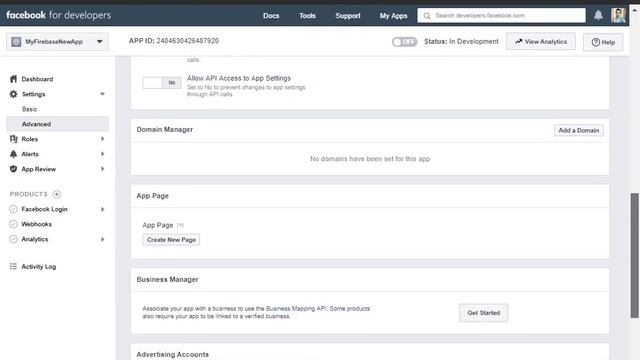This screenshot has width=640, height=360.
Task: Expand the Analytics submenu arrow
Action: [x=102, y=239]
